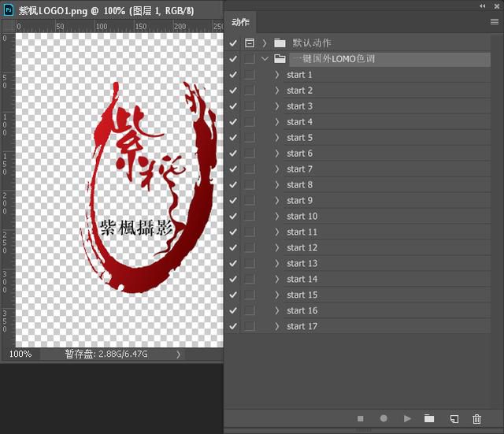Expand the 默认动作 action set
504x434 pixels.
(x=265, y=43)
